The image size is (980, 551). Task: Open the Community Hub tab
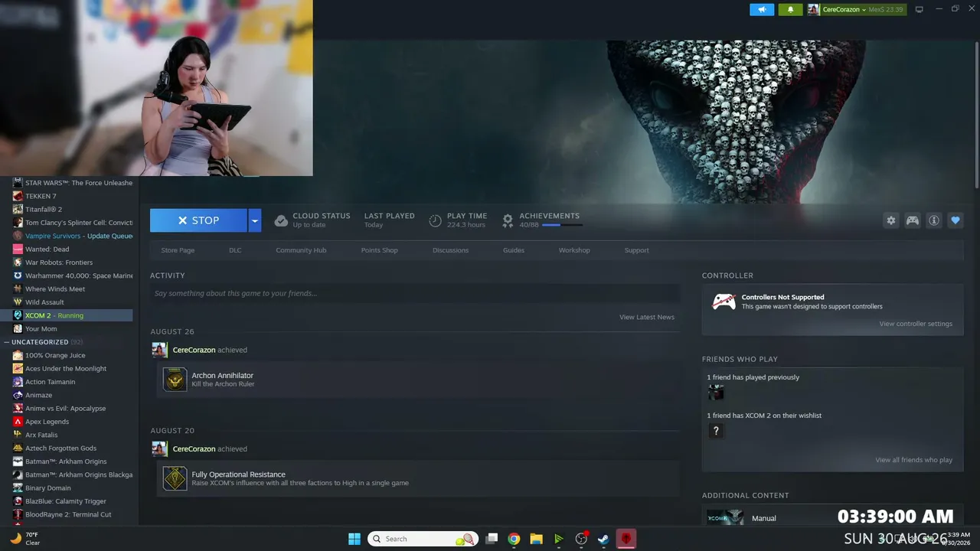[301, 250]
